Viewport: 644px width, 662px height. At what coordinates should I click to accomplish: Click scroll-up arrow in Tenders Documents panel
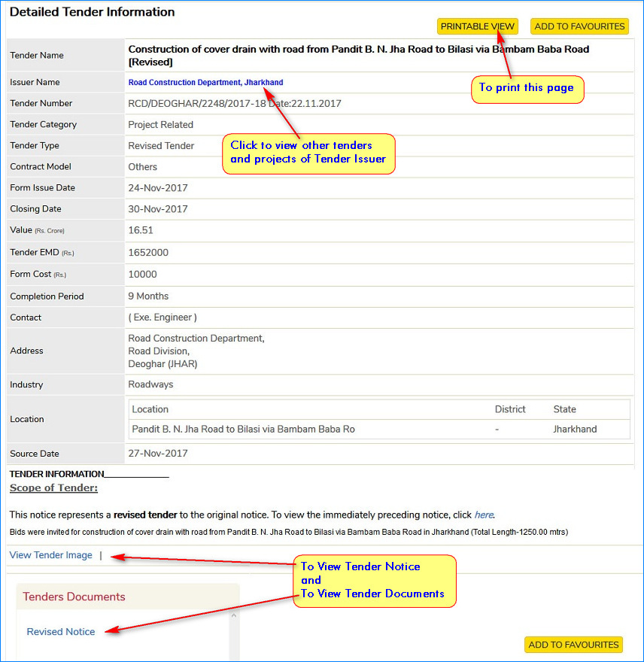point(233,616)
